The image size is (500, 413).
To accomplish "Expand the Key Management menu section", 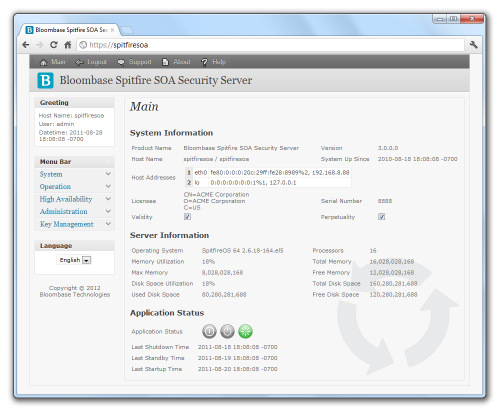I will coord(75,224).
